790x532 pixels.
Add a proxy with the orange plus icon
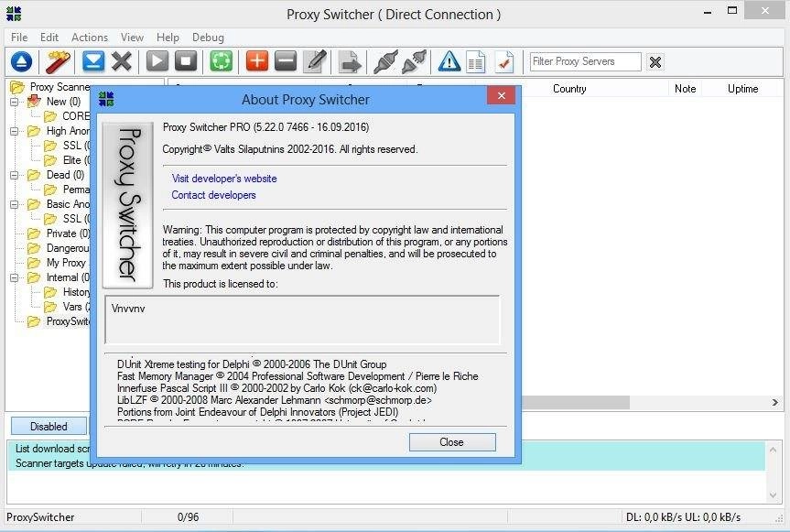point(257,61)
